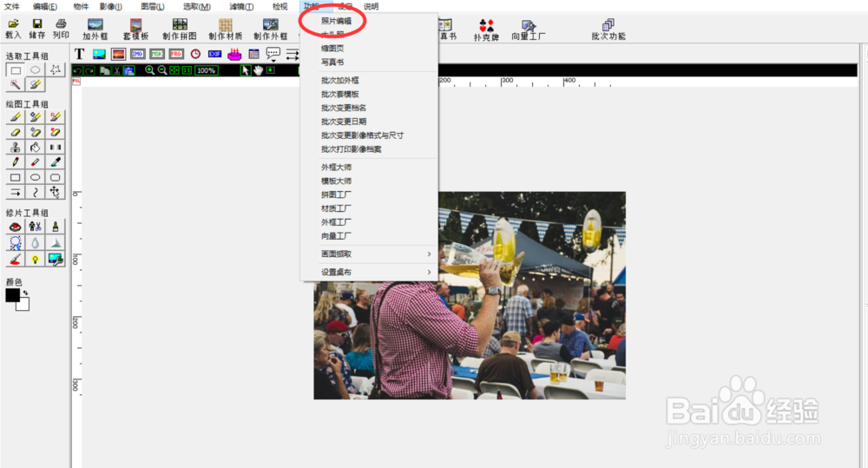Click the 列印 (print) toolbar icon
868x468 pixels.
[61, 29]
